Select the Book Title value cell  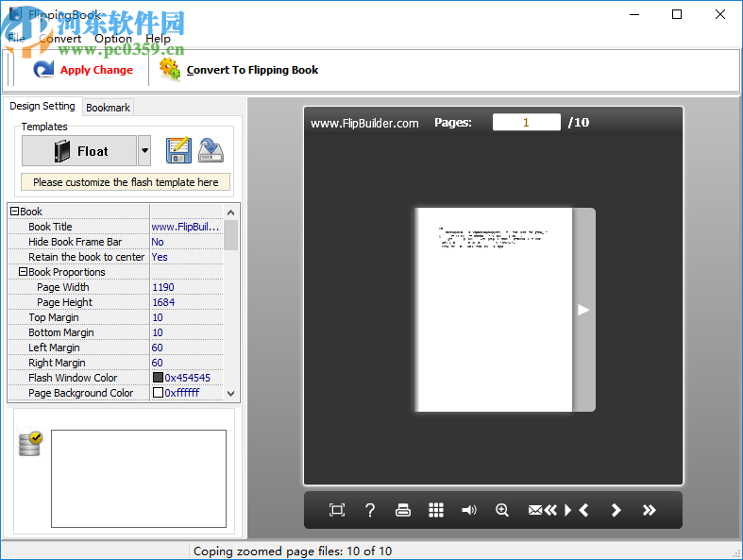(186, 227)
